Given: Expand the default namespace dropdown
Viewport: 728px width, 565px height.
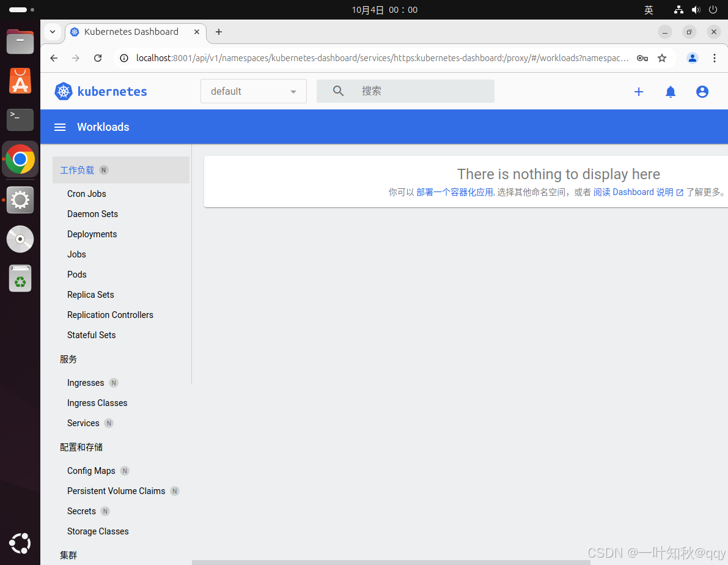Looking at the screenshot, I should [254, 91].
